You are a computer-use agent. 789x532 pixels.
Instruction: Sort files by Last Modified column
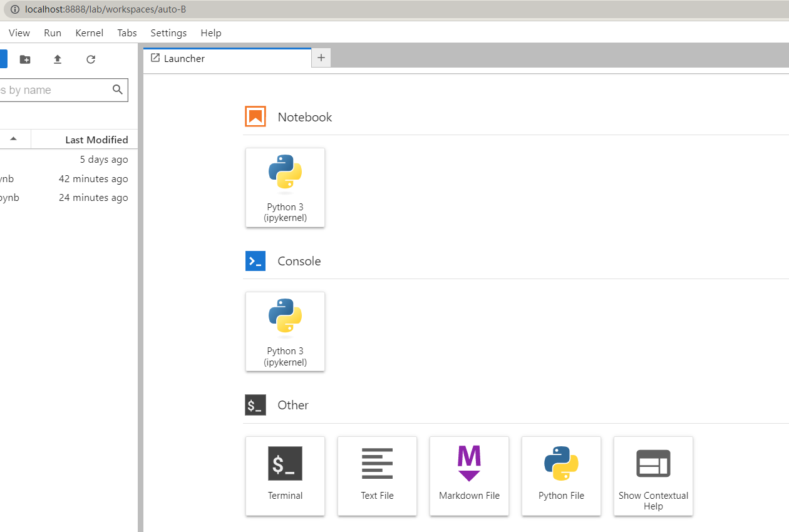[x=96, y=140]
